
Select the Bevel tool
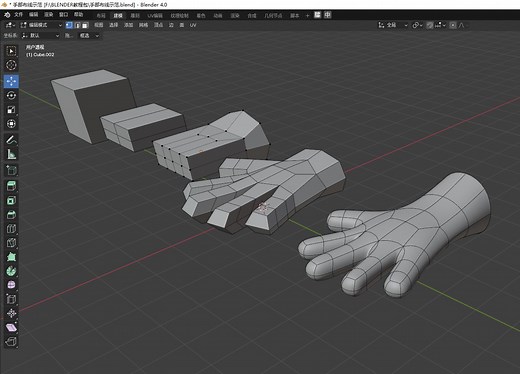[x=11, y=215]
